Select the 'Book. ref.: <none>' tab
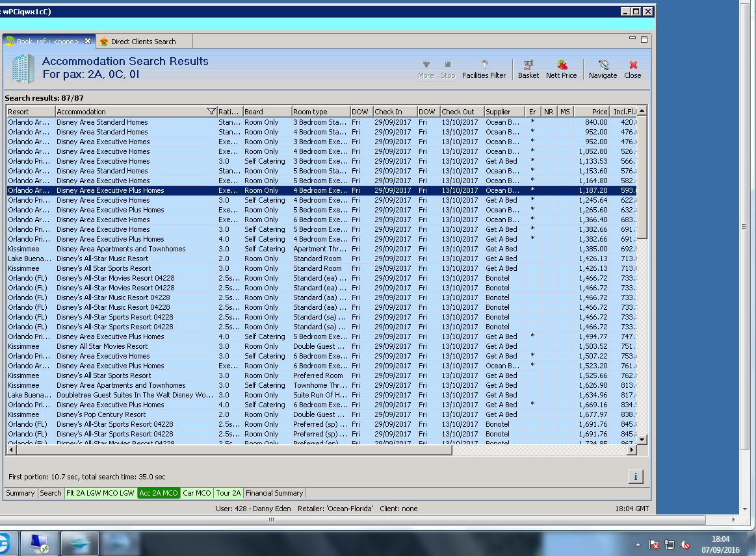The image size is (756, 556). coord(47,42)
